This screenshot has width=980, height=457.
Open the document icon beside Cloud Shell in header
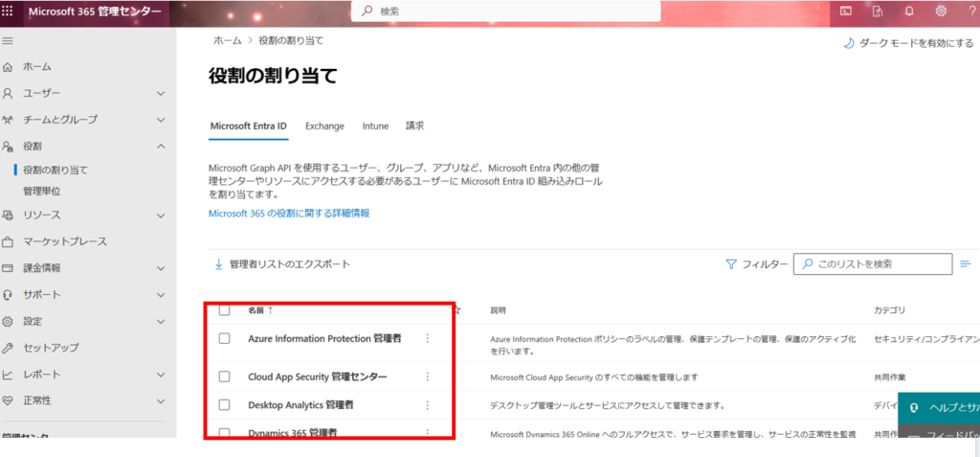(878, 11)
